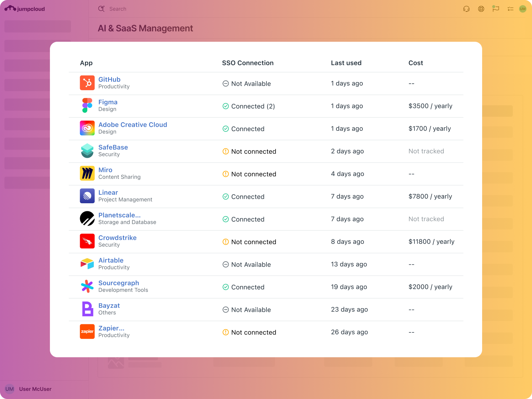
Task: Click the warning icon for Crowdstrike
Action: point(226,242)
